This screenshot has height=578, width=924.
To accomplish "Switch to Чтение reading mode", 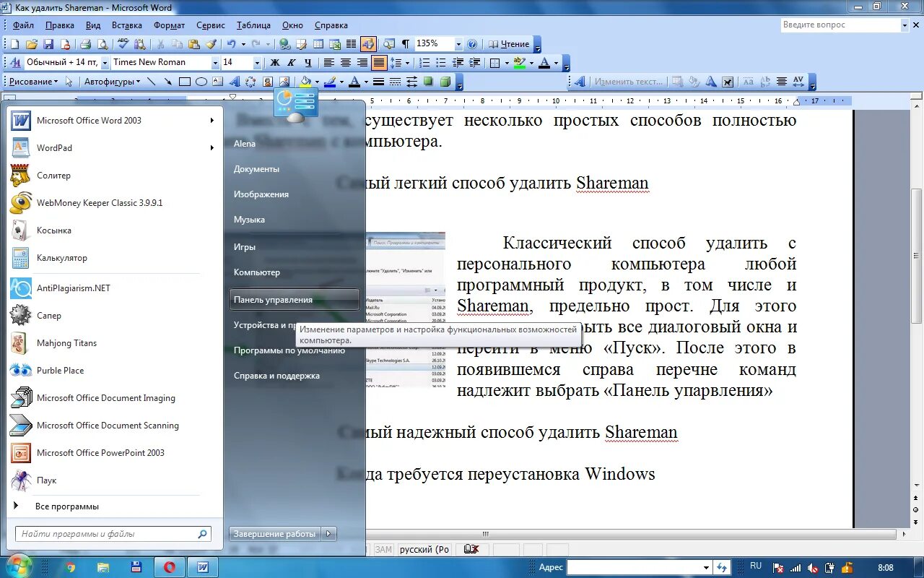I will click(510, 44).
